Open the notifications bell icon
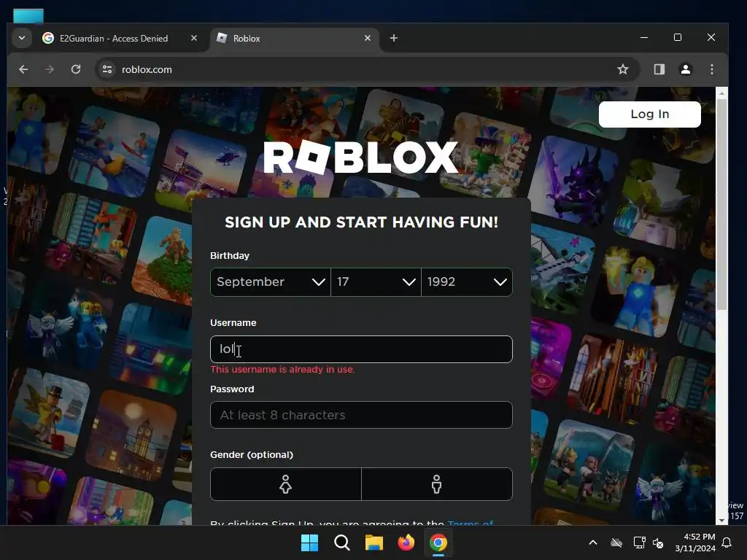747x560 pixels. [x=727, y=542]
